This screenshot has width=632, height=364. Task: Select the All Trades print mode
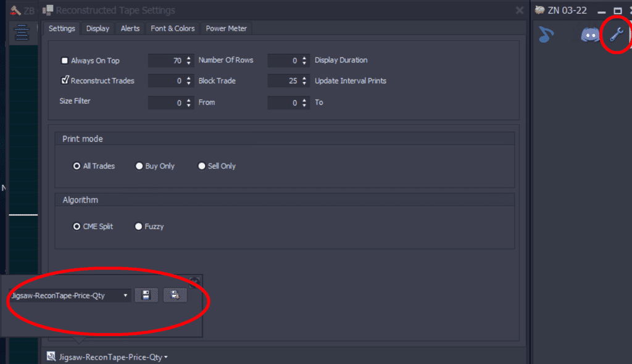pos(77,166)
